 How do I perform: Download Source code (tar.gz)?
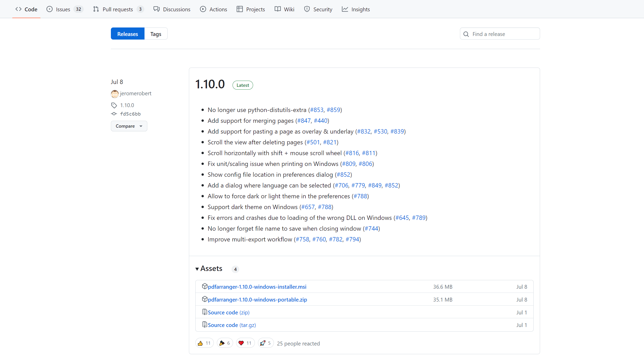232,325
